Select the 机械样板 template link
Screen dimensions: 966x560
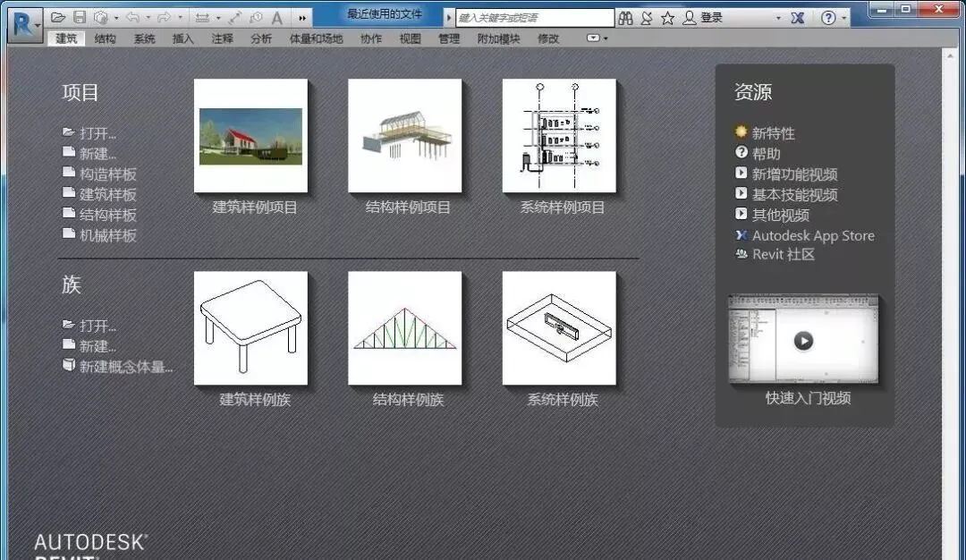tap(100, 234)
